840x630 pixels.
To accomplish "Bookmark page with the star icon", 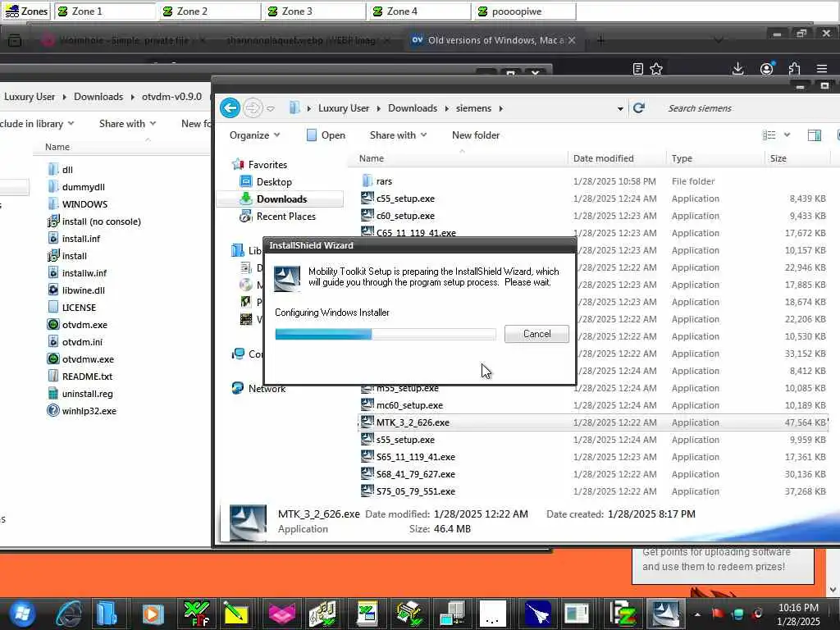I will [x=656, y=69].
